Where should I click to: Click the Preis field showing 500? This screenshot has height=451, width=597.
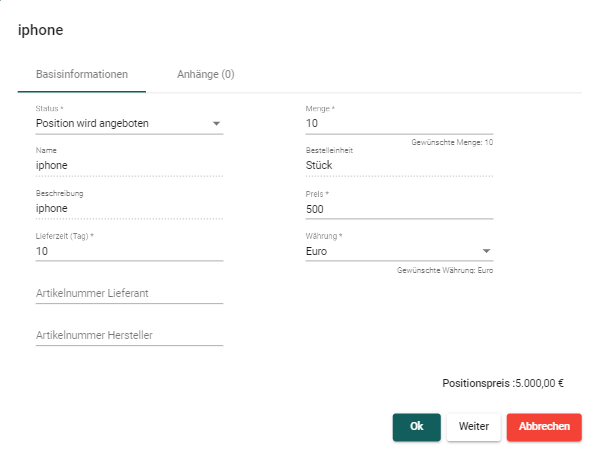(399, 209)
